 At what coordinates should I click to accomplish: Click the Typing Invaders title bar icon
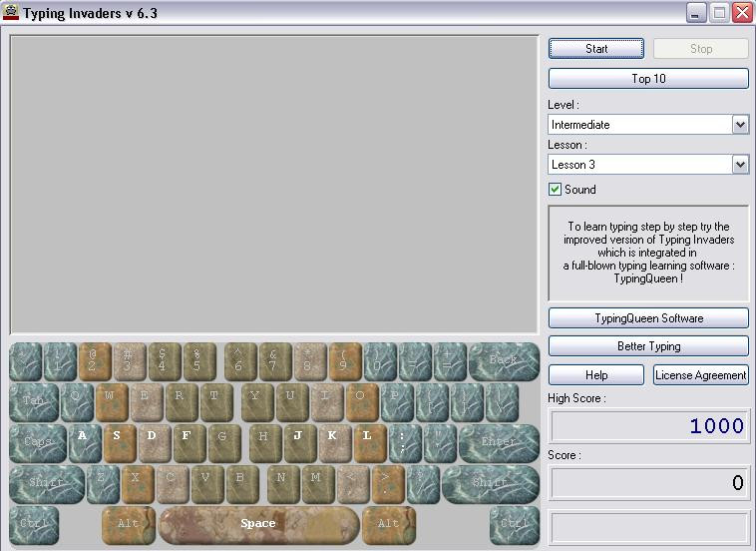(x=11, y=12)
